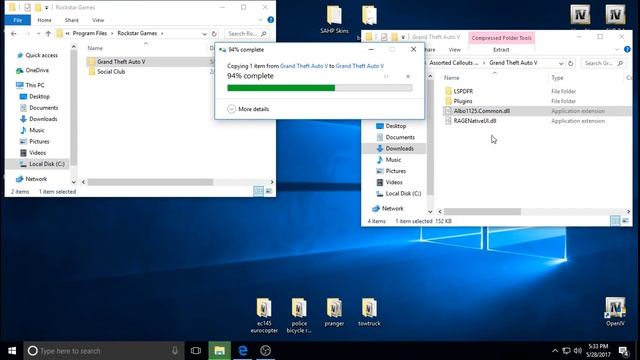Expand More details in copy dialog
Image resolution: width=640 pixels, height=360 pixels.
coord(248,109)
